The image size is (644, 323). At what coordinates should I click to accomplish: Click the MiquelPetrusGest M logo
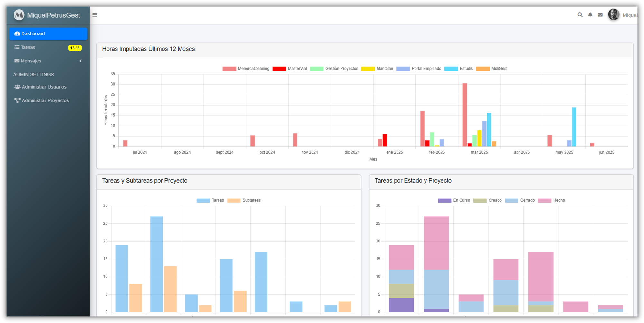(19, 15)
